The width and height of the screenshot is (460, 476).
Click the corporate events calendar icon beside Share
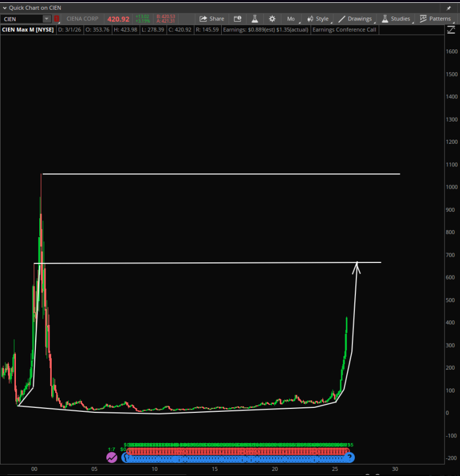[x=237, y=18]
